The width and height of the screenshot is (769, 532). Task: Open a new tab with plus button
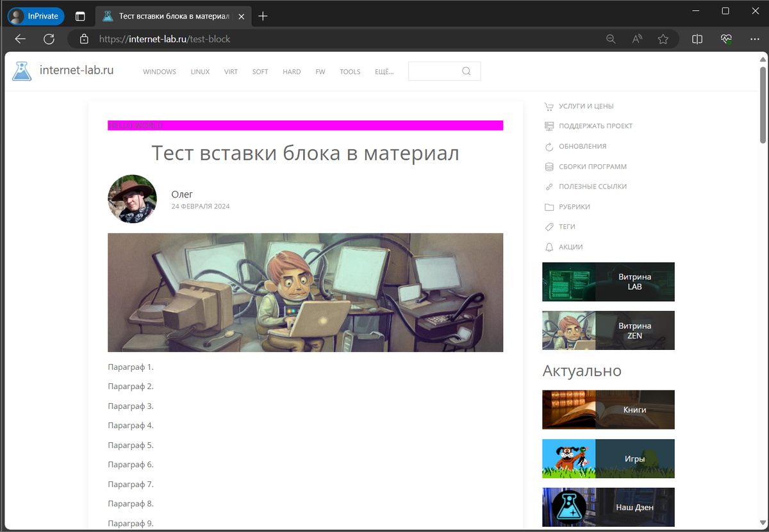tap(263, 16)
